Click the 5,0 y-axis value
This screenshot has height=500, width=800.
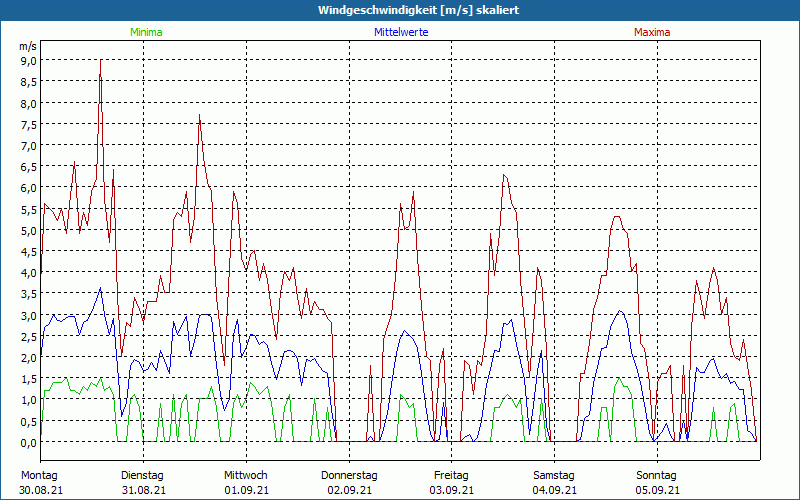pos(29,231)
